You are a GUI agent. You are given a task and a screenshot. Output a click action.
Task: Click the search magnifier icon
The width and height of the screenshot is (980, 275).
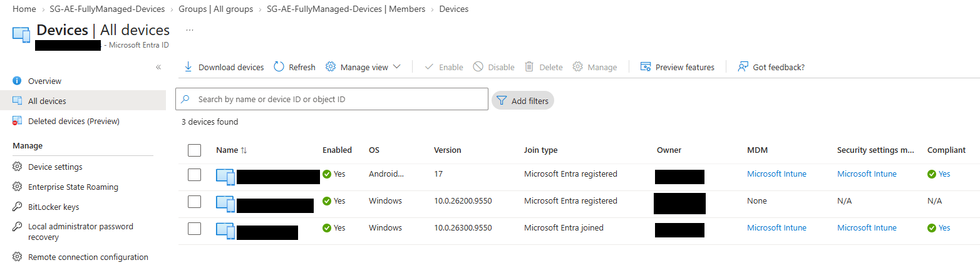point(185,99)
